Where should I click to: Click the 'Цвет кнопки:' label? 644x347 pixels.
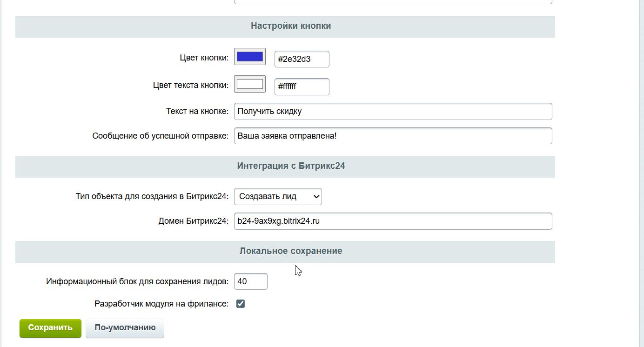(204, 58)
